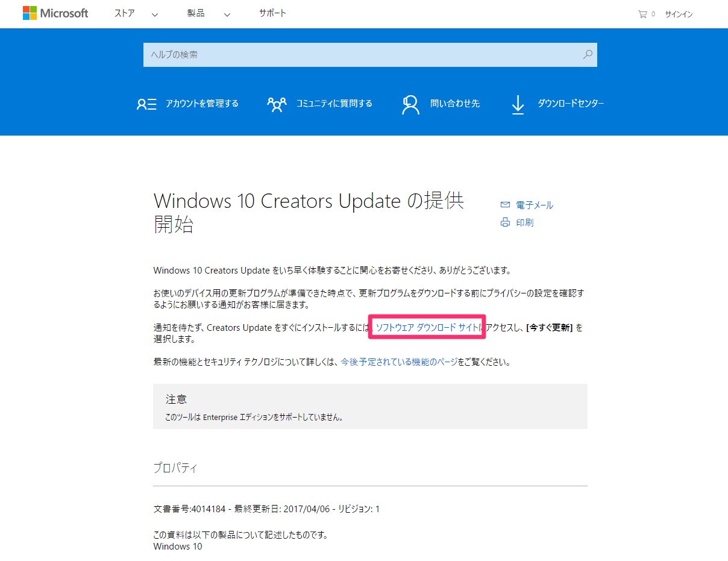Go to ダウンロードセンター
728x561 pixels.
tap(571, 104)
